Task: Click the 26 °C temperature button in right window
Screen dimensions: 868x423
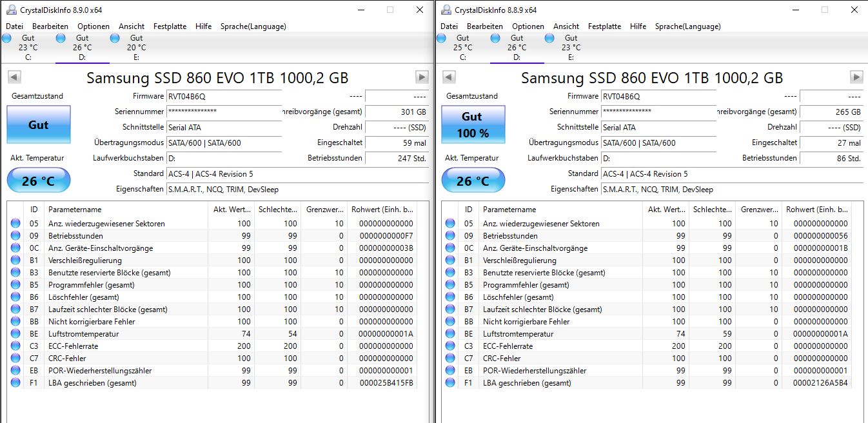Action: click(473, 181)
